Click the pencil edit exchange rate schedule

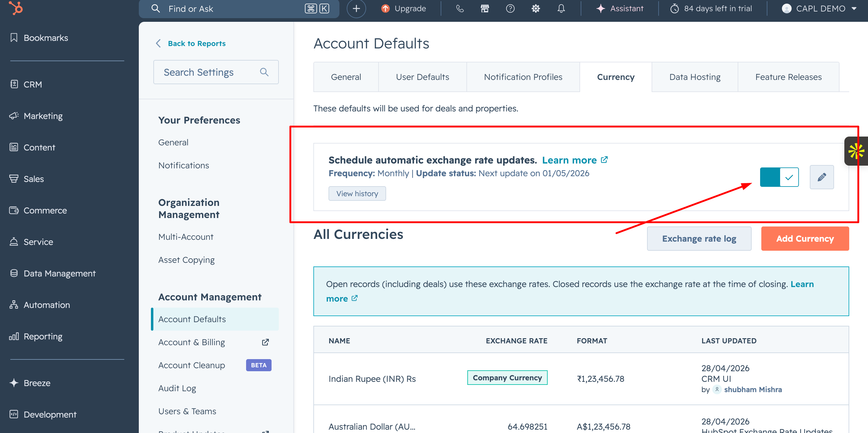coord(822,177)
